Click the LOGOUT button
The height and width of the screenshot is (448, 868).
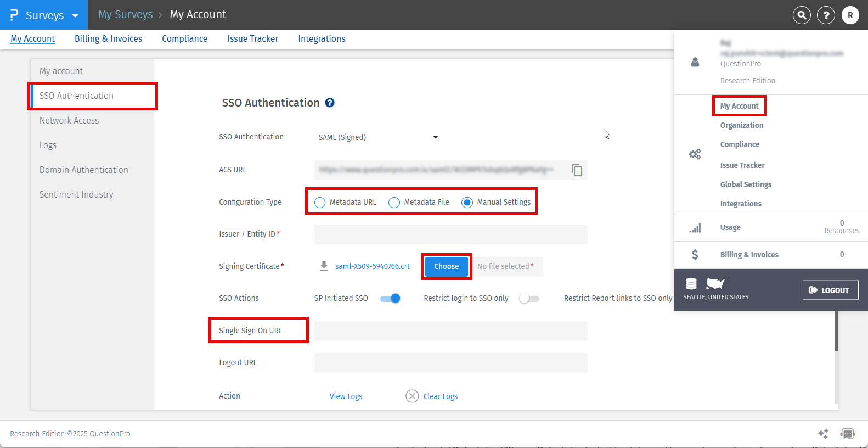830,290
